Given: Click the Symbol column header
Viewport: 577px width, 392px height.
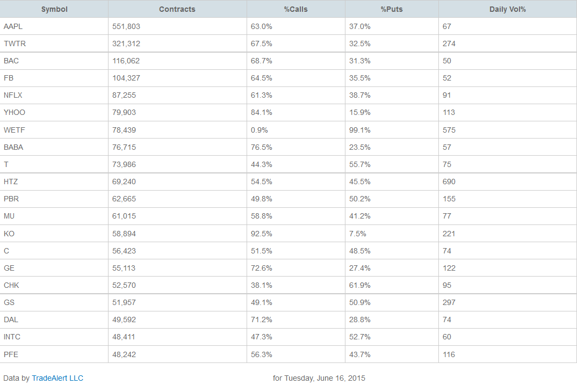Looking at the screenshot, I should tap(54, 9).
